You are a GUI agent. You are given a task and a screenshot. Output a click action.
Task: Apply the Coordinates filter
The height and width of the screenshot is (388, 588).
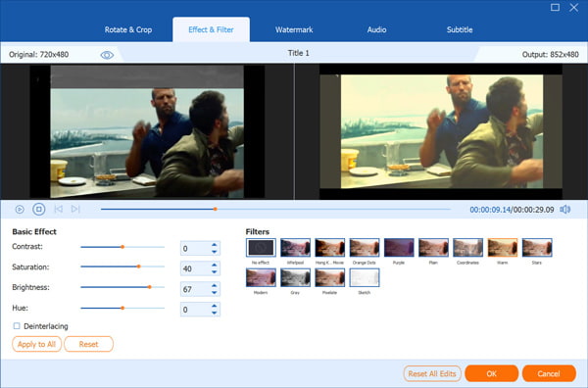coord(468,248)
